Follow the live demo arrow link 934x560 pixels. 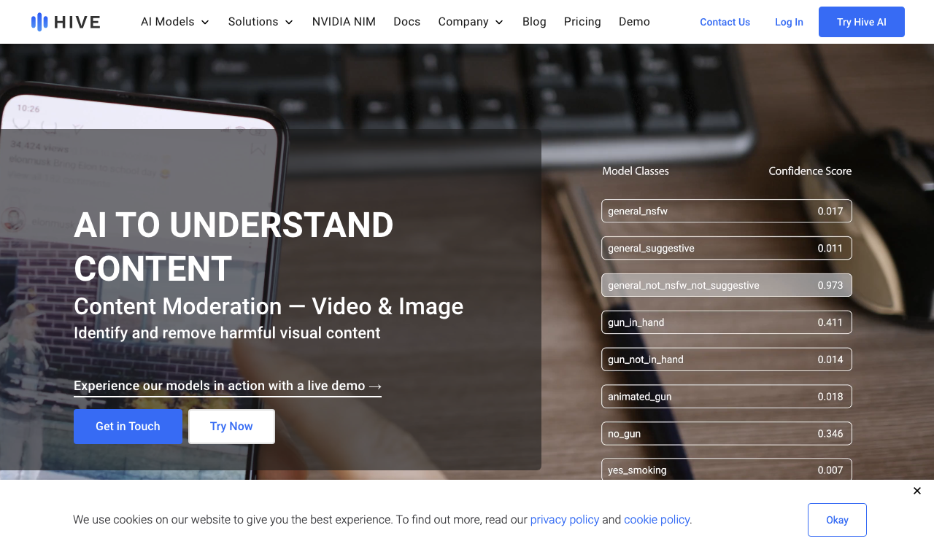click(228, 386)
